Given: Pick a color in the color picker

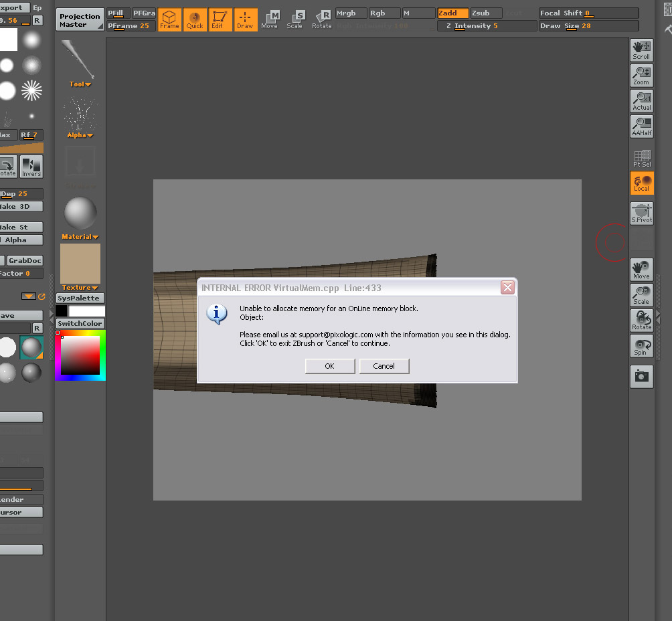Looking at the screenshot, I should click(x=80, y=355).
